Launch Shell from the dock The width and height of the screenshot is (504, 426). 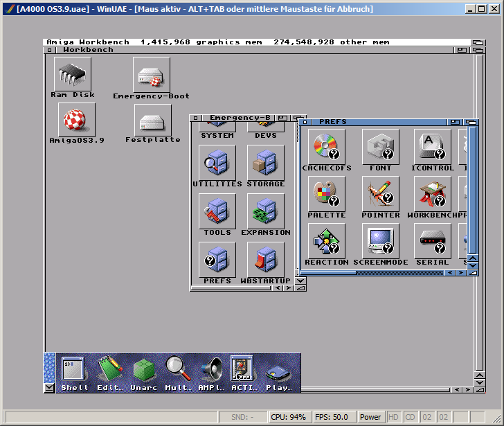pyautogui.click(x=73, y=372)
